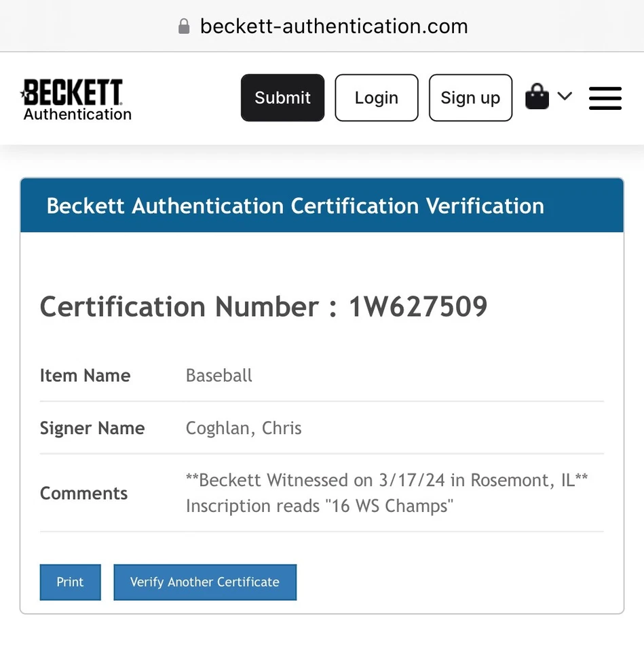Expand the cart dropdown chevron

565,96
